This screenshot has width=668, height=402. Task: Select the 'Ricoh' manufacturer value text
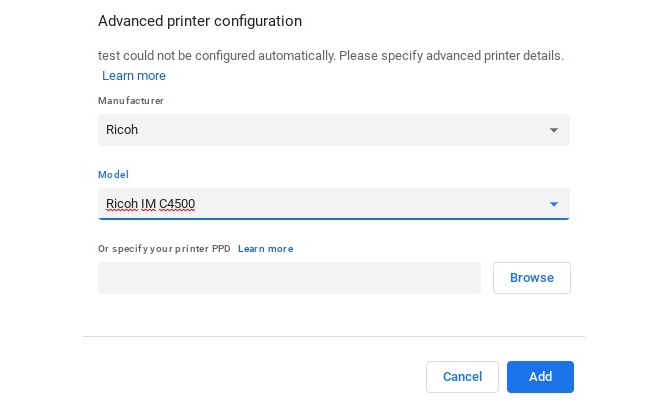click(122, 130)
